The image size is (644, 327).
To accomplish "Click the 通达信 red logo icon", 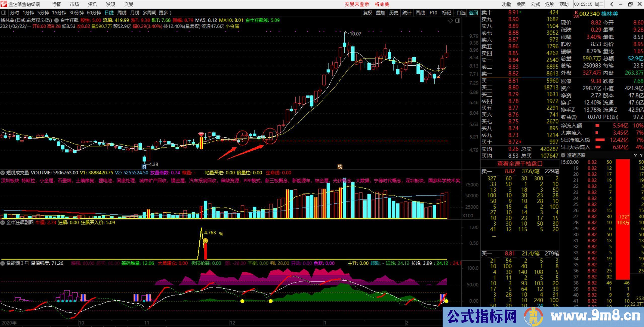I will pyautogui.click(x=4, y=4).
